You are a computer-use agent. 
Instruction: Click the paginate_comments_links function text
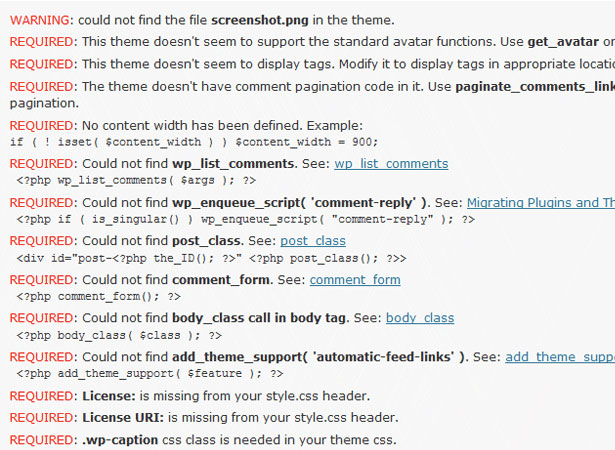pyautogui.click(x=535, y=87)
